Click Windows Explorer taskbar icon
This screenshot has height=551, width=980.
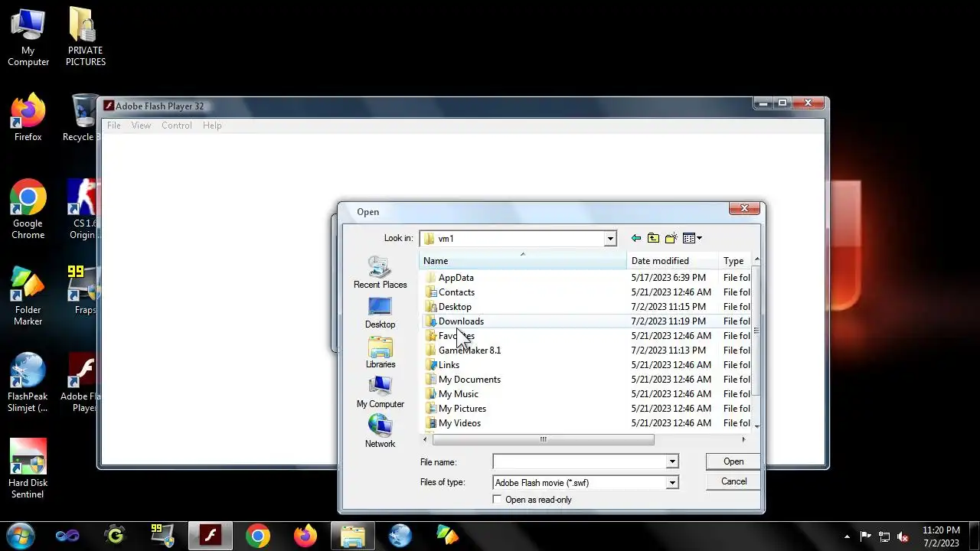352,536
